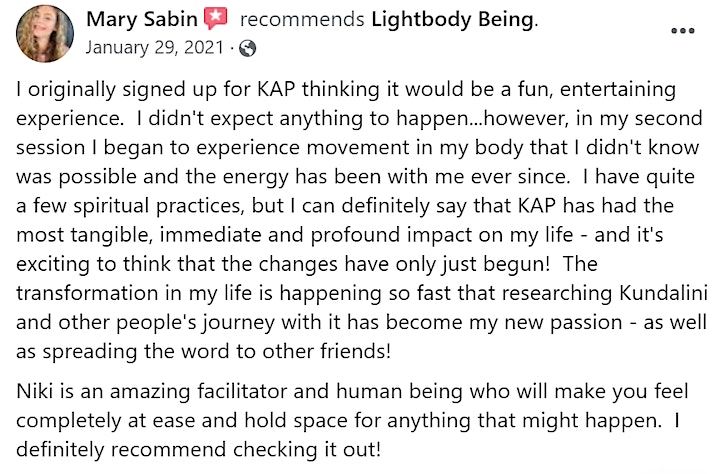Click the name "Niki" starting second paragraph
720x474 pixels.
[x=36, y=373]
